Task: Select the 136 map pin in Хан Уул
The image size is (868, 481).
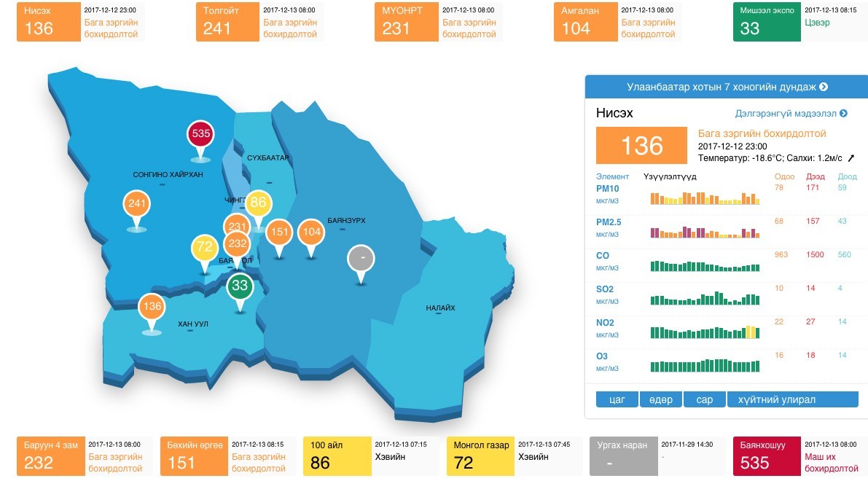Action: click(152, 306)
